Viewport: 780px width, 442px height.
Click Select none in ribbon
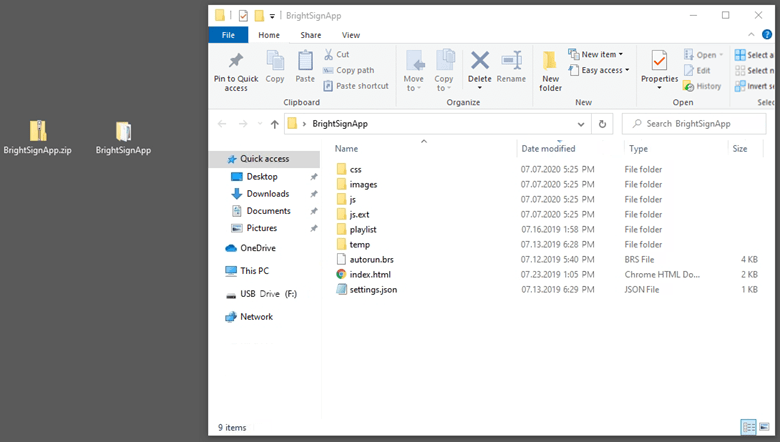tap(754, 70)
